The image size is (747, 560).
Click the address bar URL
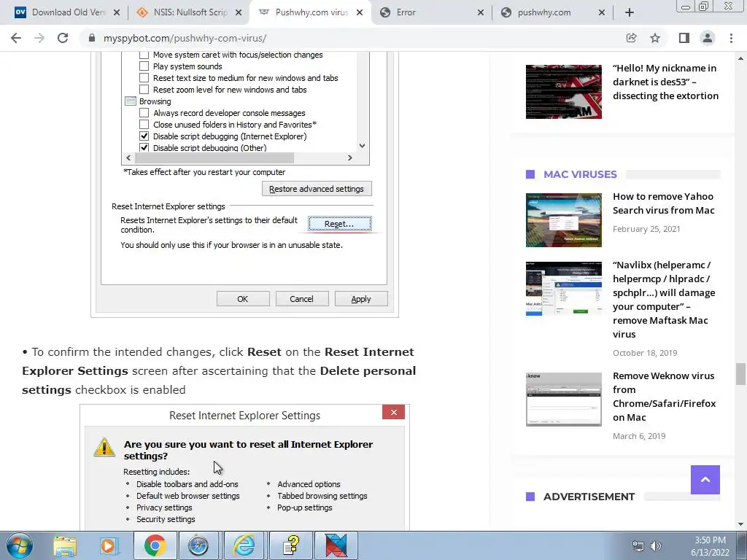(185, 38)
